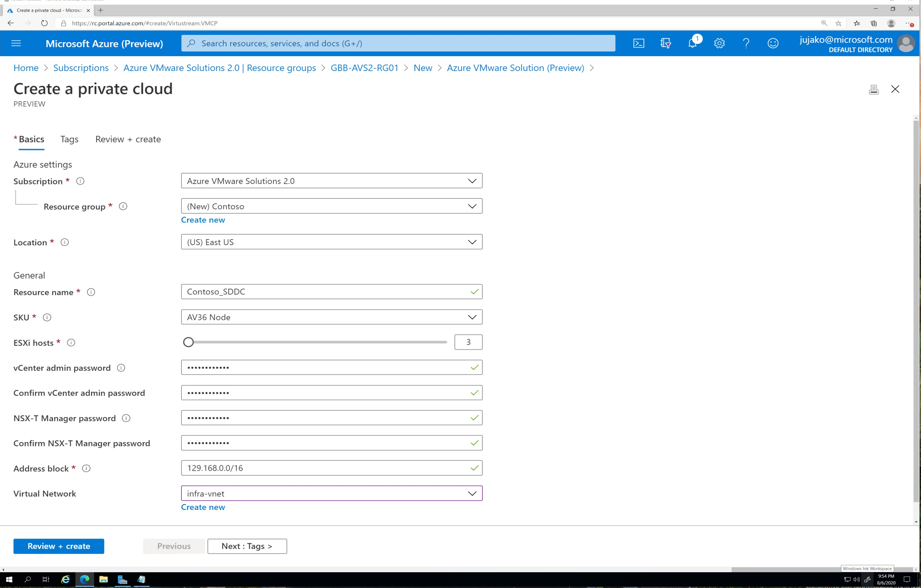Viewport: 921px width, 588px height.
Task: Open the portal hamburger menu
Action: coord(16,43)
